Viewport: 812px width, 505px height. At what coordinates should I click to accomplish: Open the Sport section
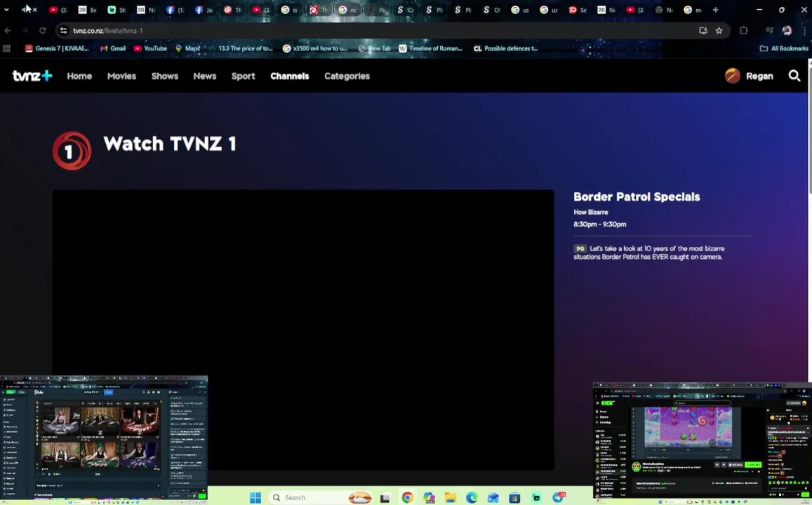pos(243,76)
